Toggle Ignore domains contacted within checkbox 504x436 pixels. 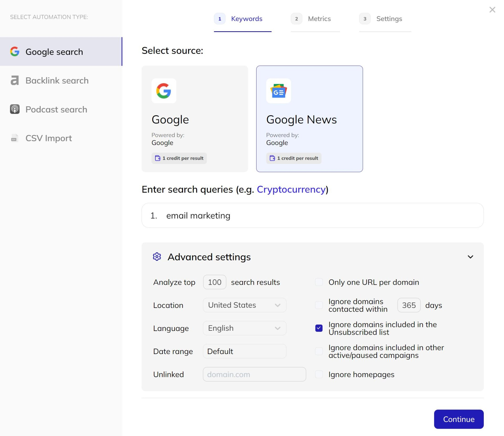[319, 305]
